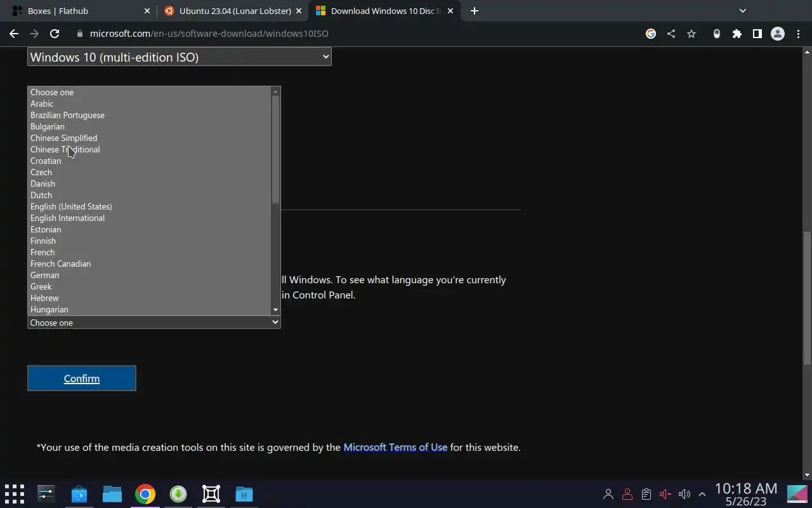The image size is (812, 508).
Task: Open the file manager taskbar icon
Action: tap(112, 494)
